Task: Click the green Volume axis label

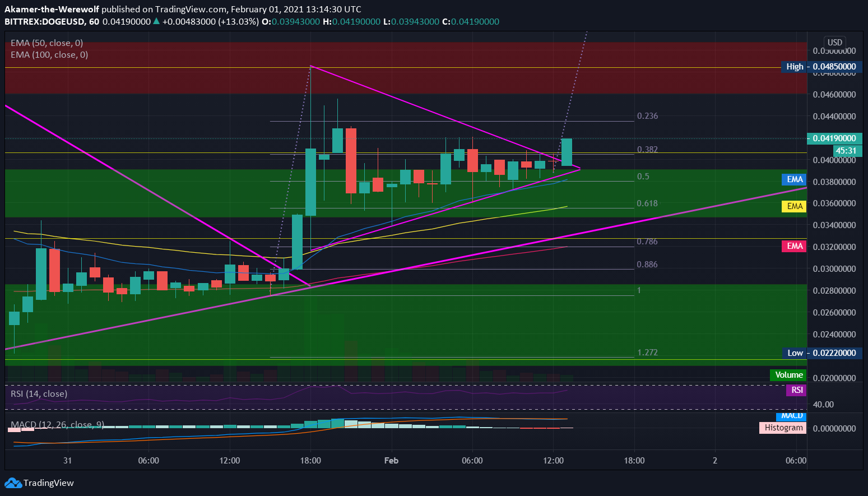Action: pyautogui.click(x=788, y=375)
